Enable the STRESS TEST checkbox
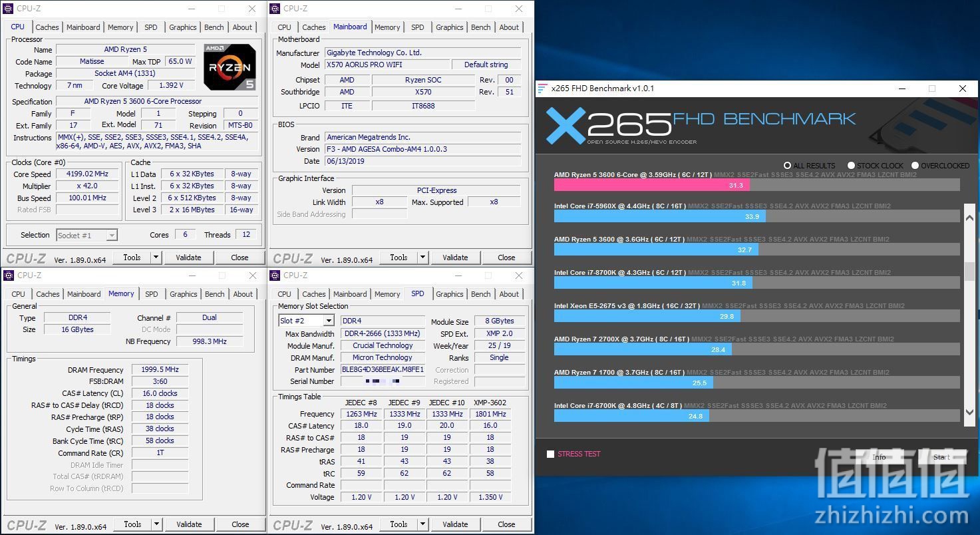 tap(550, 454)
